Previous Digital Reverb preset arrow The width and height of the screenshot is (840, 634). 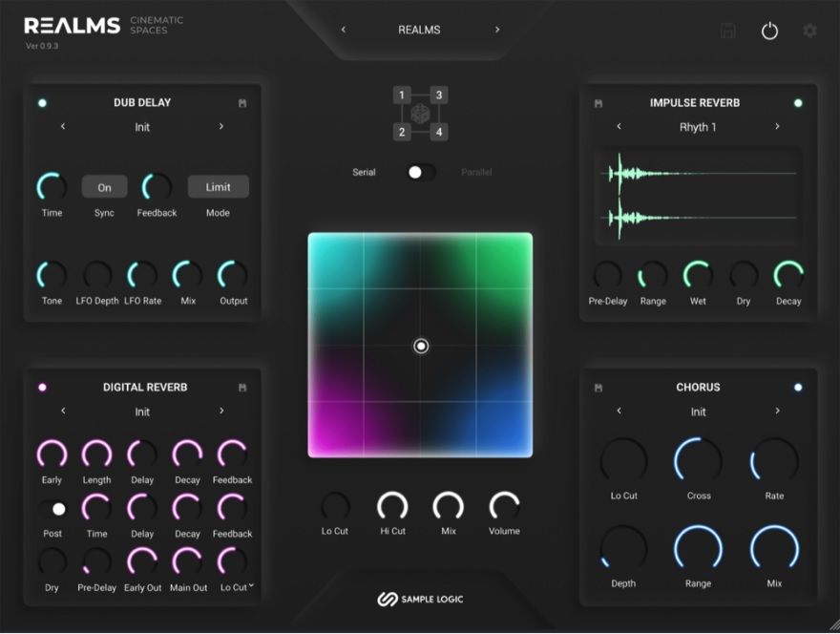[x=63, y=412]
